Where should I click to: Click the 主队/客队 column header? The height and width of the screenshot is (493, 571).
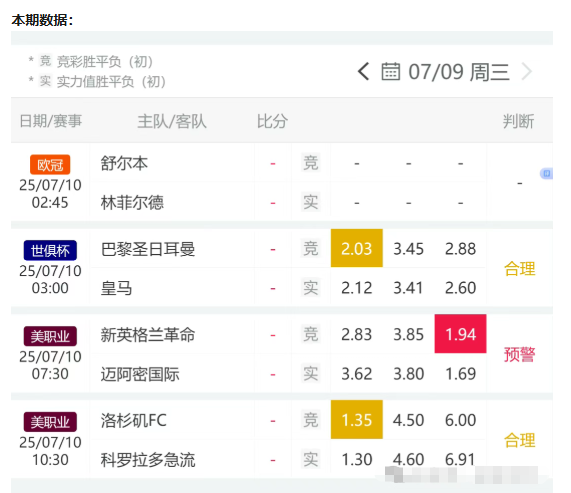172,121
